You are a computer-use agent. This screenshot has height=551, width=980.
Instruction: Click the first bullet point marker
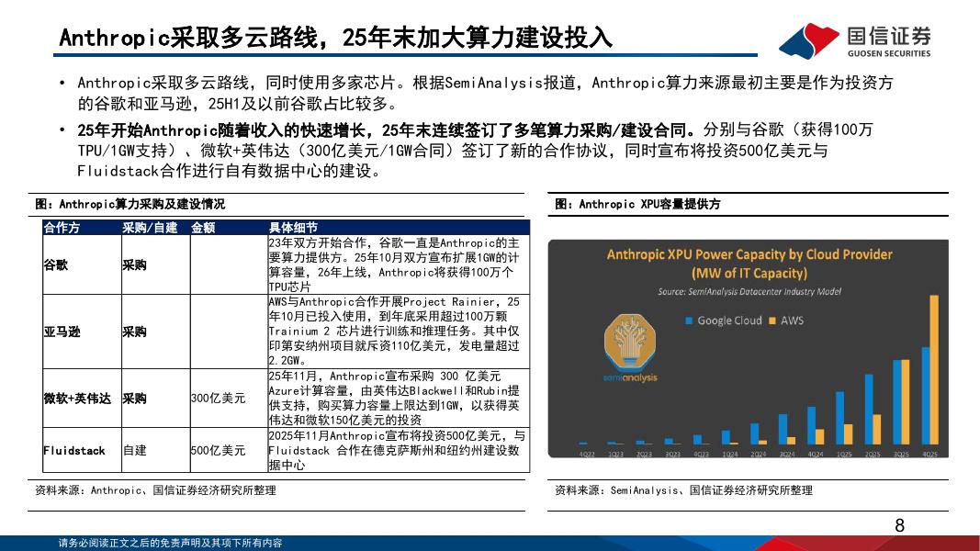point(61,81)
